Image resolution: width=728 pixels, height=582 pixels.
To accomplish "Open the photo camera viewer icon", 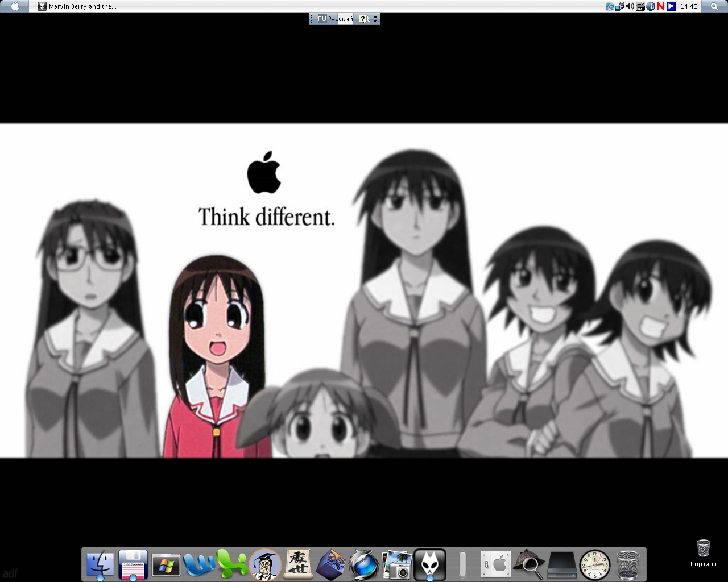I will [397, 565].
